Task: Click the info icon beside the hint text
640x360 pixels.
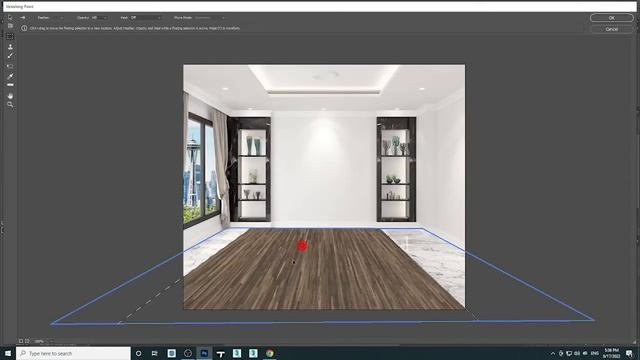Action: tap(24, 28)
